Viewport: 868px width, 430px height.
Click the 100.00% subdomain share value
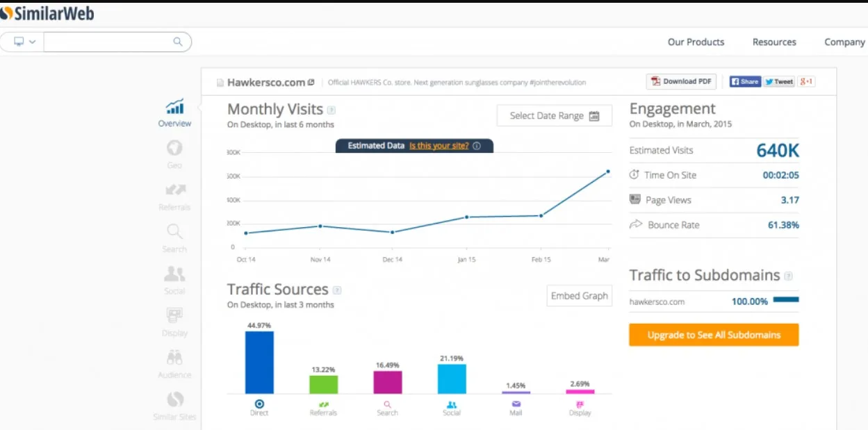pyautogui.click(x=750, y=301)
